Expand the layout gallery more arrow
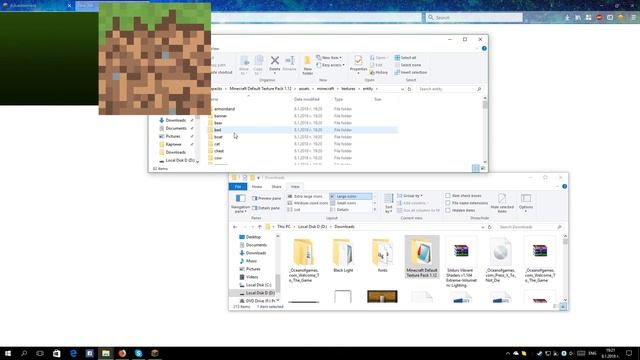Screen dimensions: 640x360 tap(375, 209)
